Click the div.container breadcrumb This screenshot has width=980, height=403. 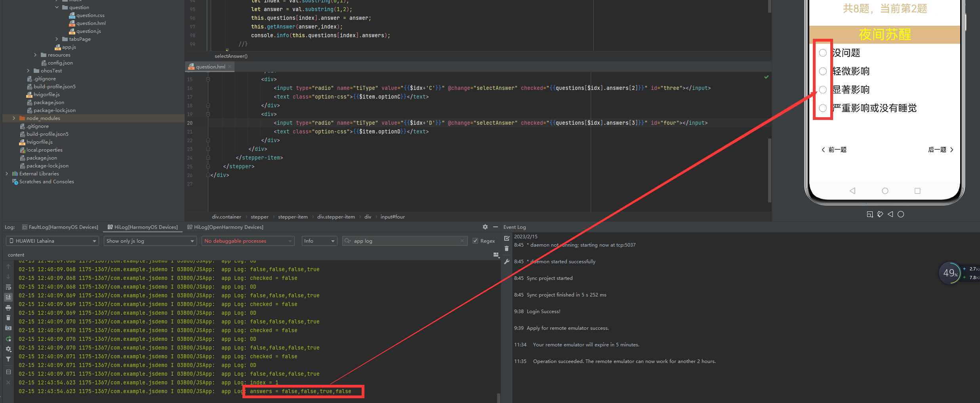coord(226,217)
